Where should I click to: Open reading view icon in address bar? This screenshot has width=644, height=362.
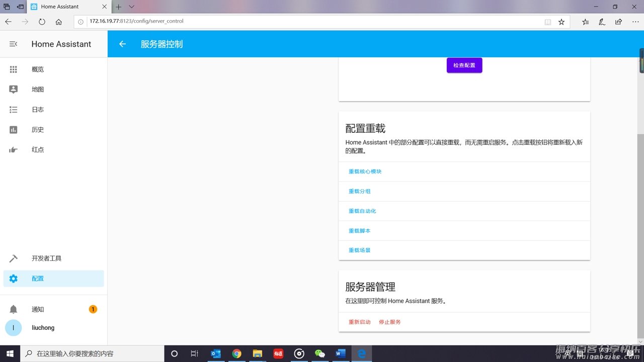(548, 22)
